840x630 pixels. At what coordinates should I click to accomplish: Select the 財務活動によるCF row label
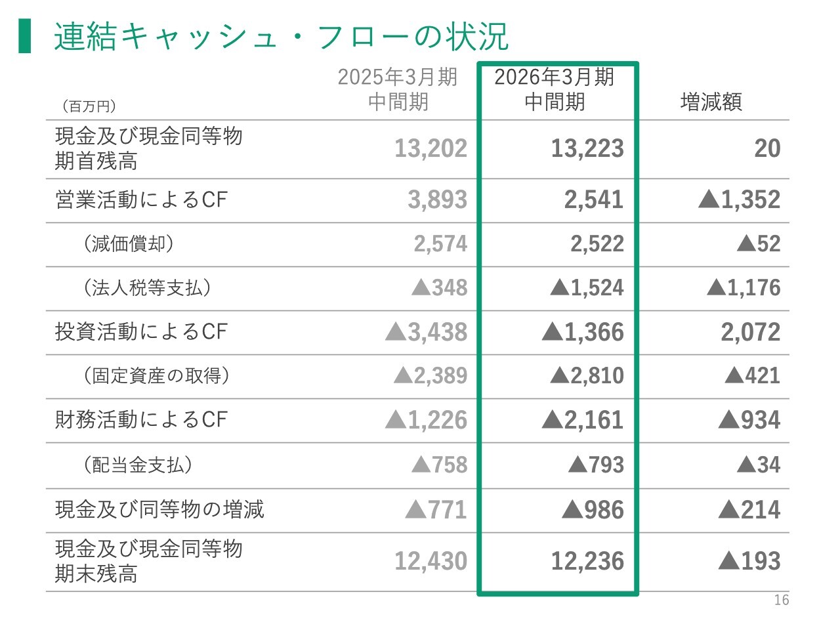tap(141, 419)
